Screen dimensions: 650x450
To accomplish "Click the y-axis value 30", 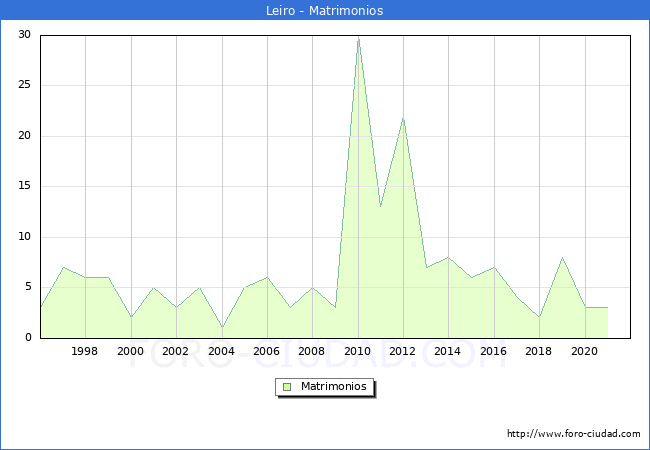I will pyautogui.click(x=24, y=34).
